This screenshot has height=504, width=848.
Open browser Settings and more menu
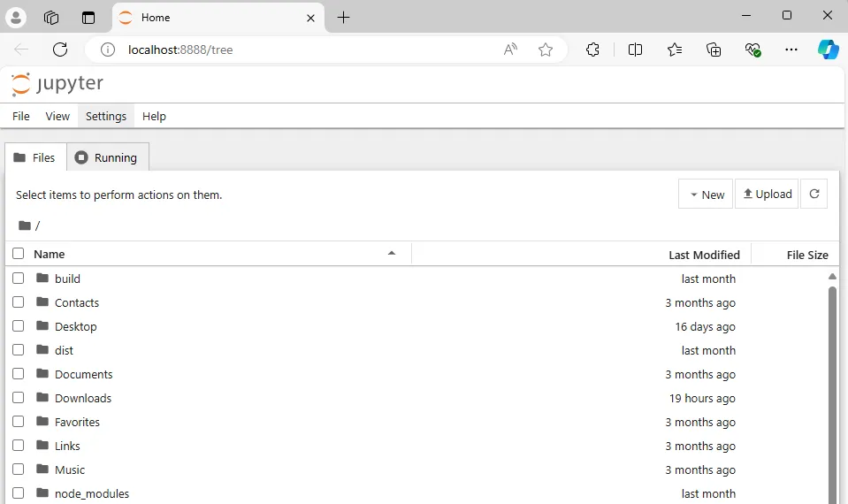791,50
